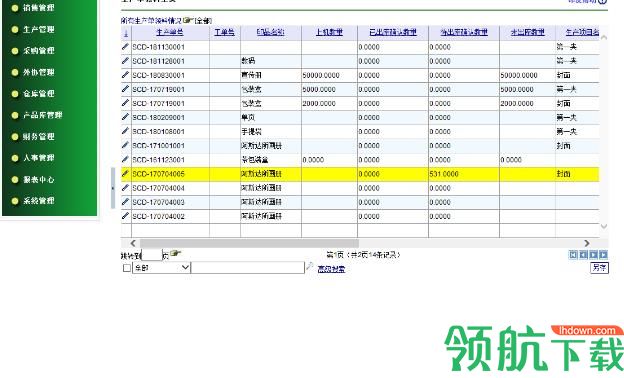Edit row SCD-180830001 with its pencil icon

pyautogui.click(x=125, y=75)
